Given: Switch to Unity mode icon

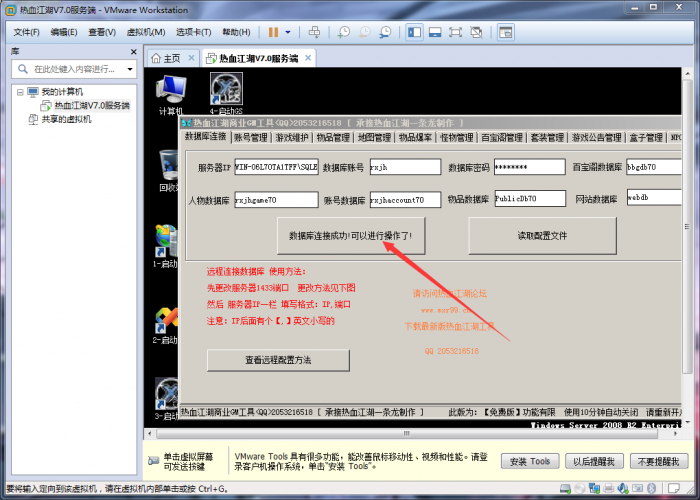Looking at the screenshot, I should pyautogui.click(x=476, y=32).
